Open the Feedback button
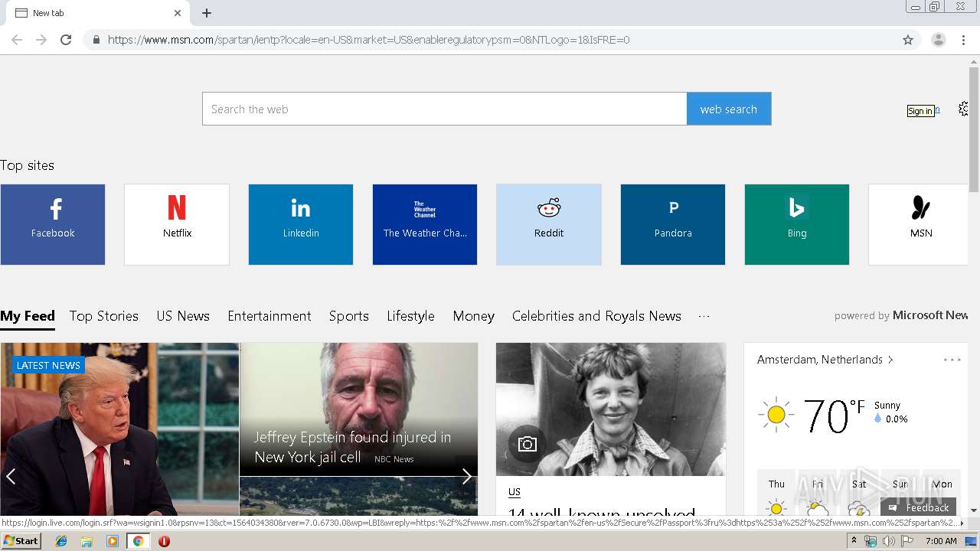980x551 pixels. [919, 507]
